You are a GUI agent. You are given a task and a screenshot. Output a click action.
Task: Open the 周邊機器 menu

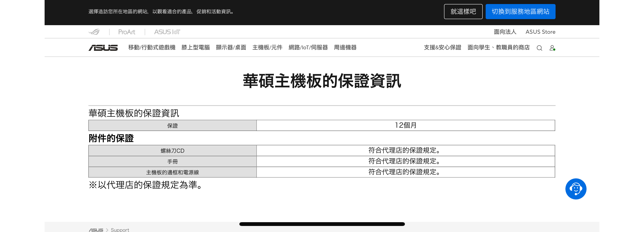click(x=345, y=48)
